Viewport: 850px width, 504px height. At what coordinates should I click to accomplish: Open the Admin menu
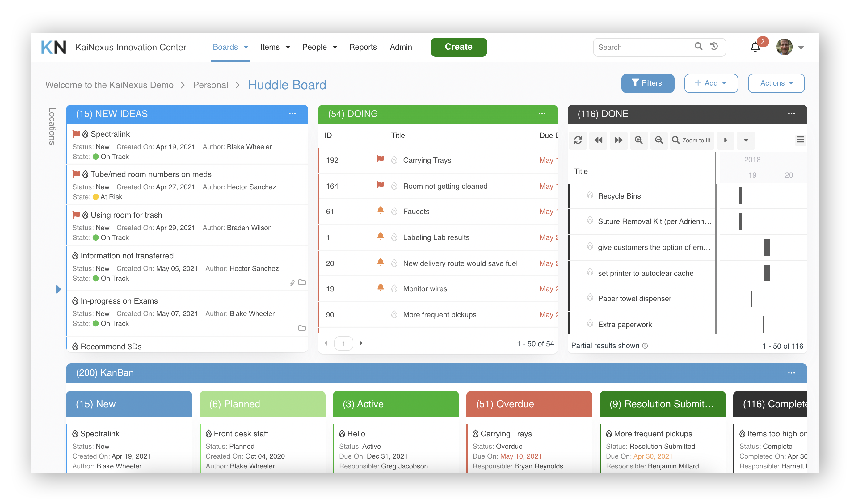pos(401,47)
